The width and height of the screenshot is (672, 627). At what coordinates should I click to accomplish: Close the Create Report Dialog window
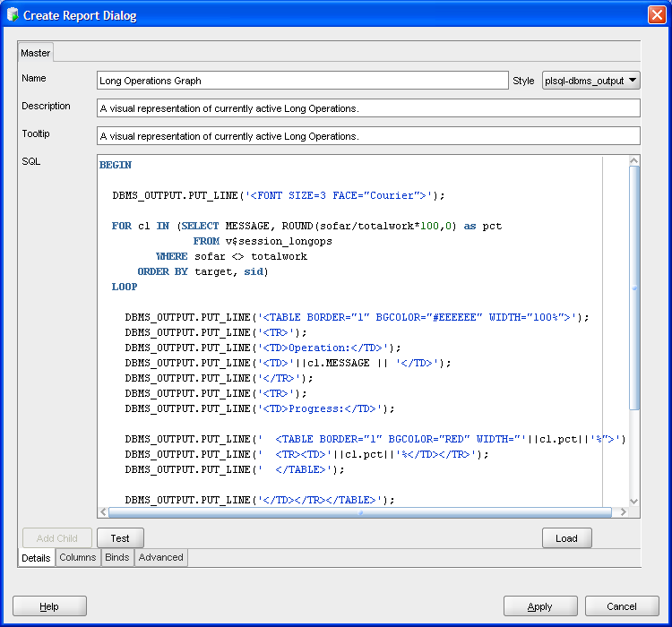(x=657, y=15)
